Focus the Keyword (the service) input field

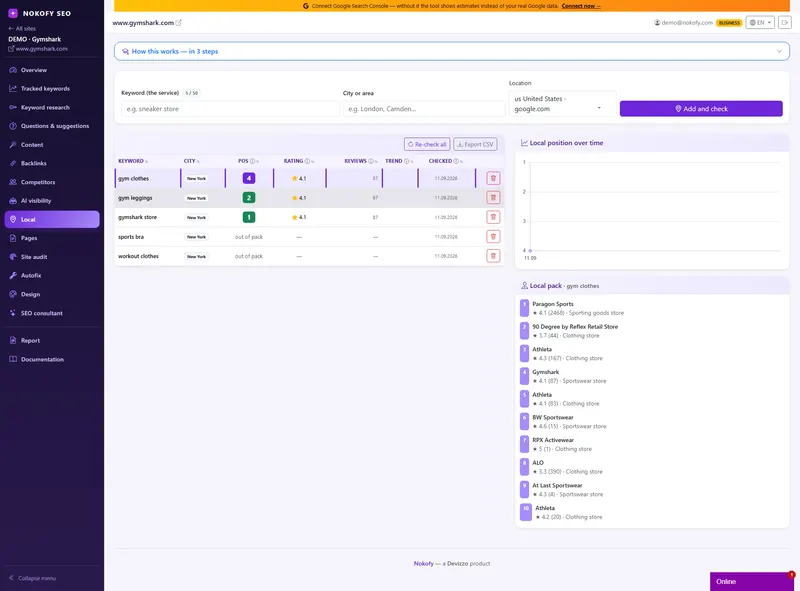(x=230, y=109)
